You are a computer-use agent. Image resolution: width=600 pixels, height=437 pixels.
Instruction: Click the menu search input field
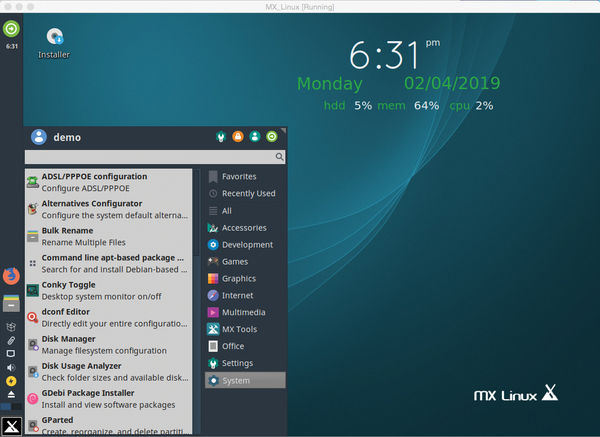click(x=155, y=157)
